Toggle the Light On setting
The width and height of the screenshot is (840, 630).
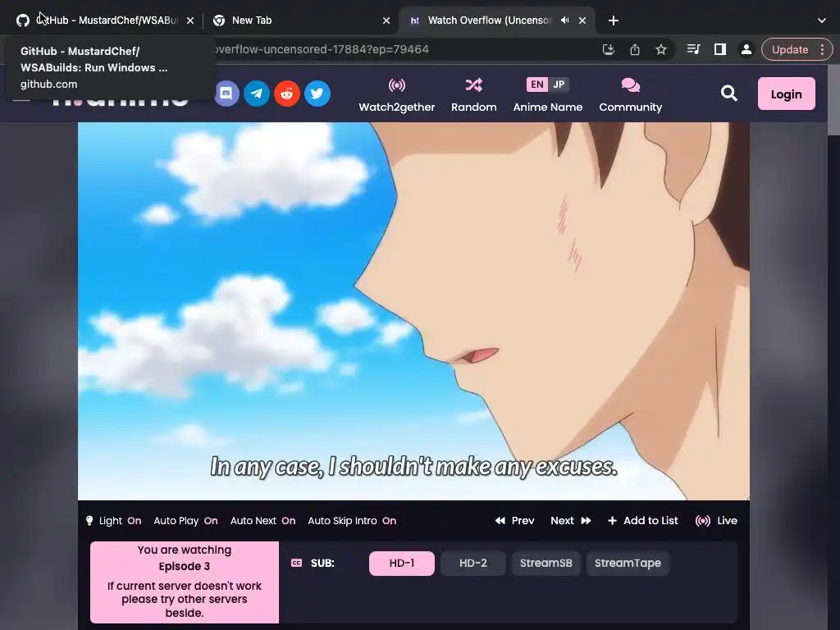pos(113,521)
